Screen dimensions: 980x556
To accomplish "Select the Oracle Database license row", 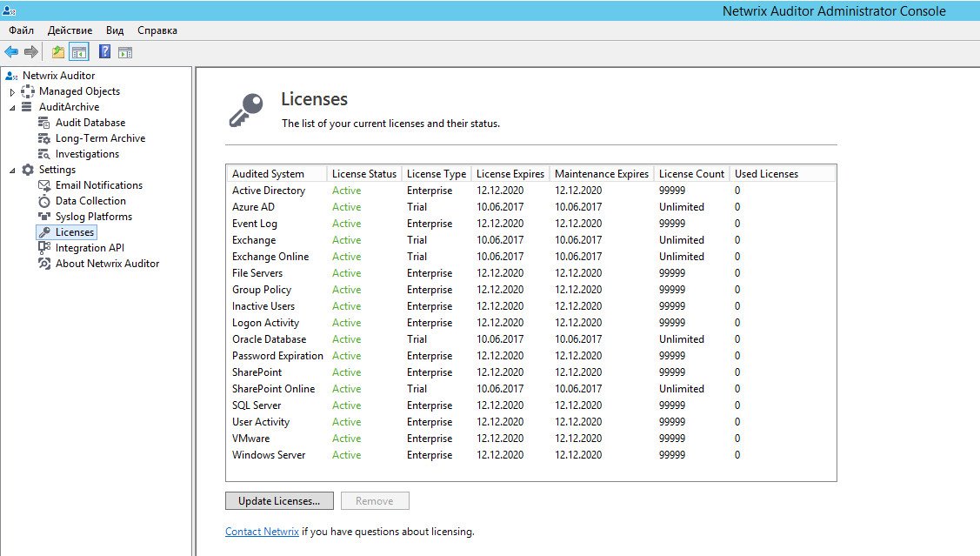I will coord(530,339).
